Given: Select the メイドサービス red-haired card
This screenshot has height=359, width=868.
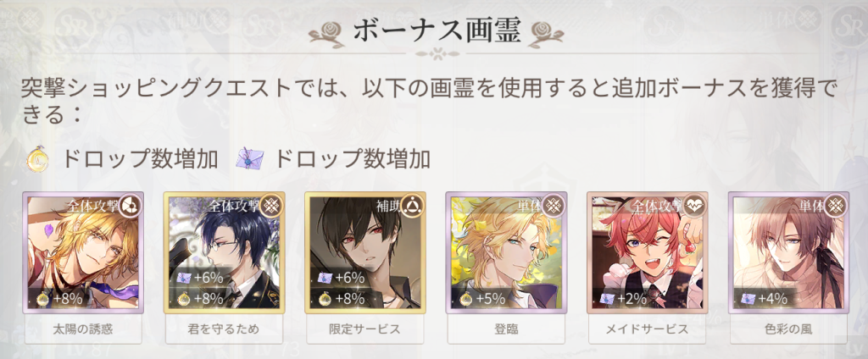Looking at the screenshot, I should coord(647,253).
